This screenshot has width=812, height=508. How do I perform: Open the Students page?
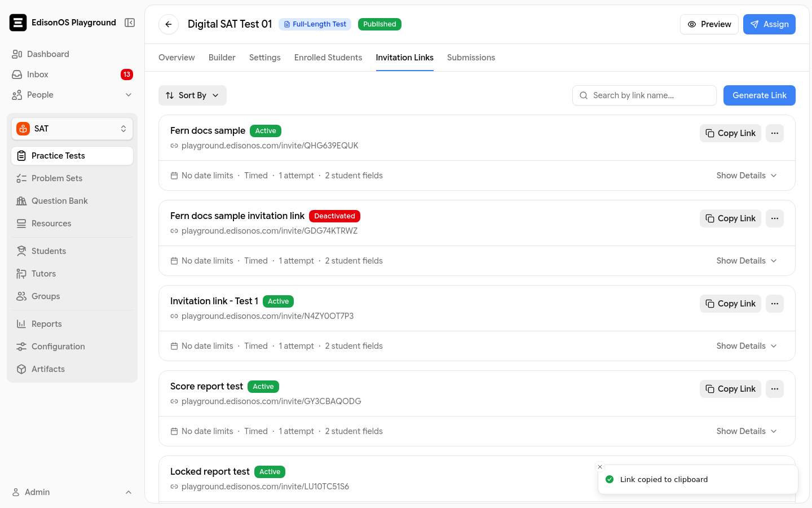(72, 251)
